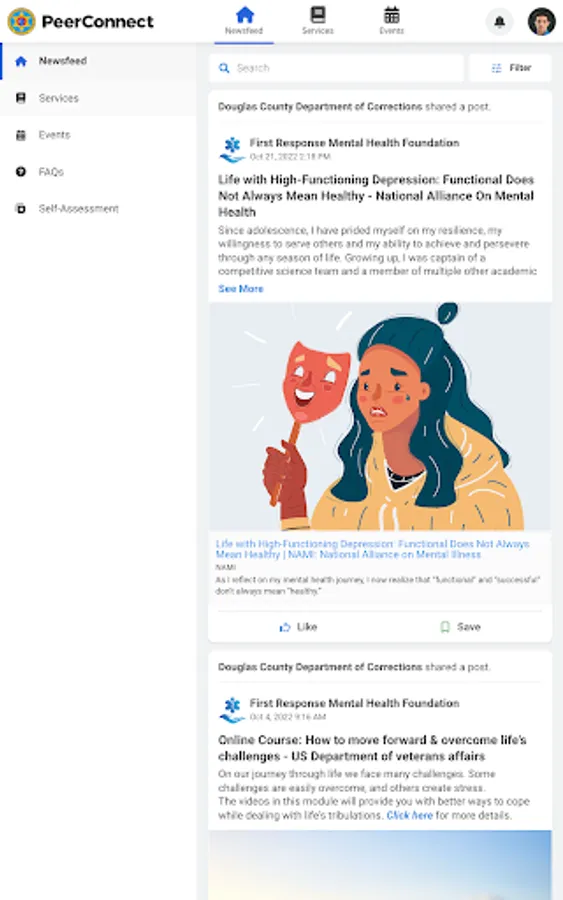Click the PeerConnect logo icon
The height and width of the screenshot is (900, 563).
(21, 21)
